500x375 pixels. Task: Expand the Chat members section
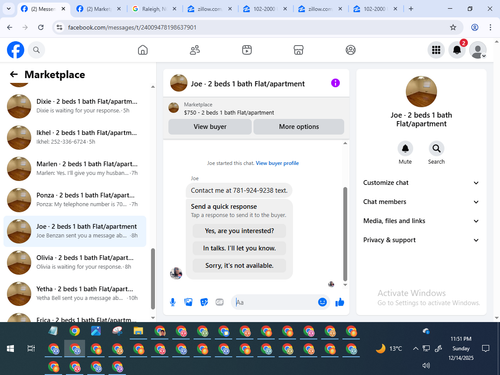pos(421,202)
